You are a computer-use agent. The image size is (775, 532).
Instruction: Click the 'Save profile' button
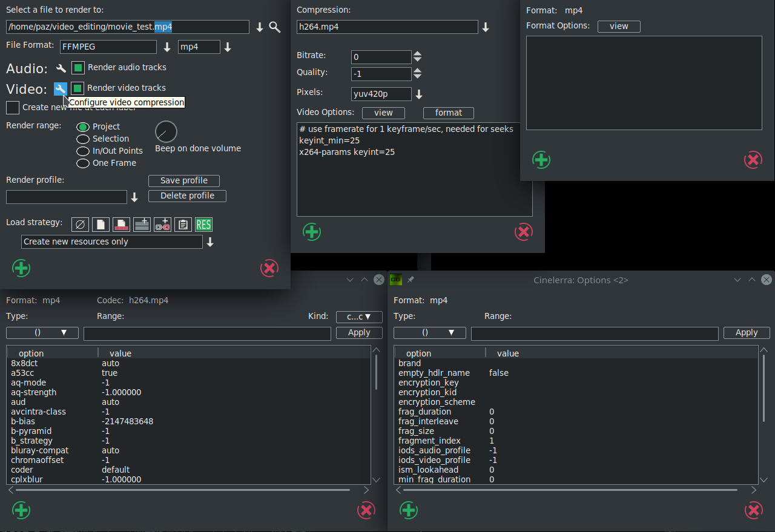pyautogui.click(x=183, y=180)
